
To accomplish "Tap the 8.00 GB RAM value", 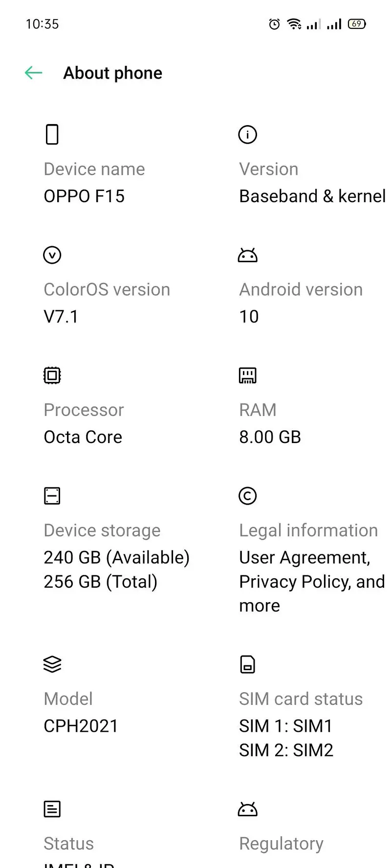I will [x=270, y=437].
